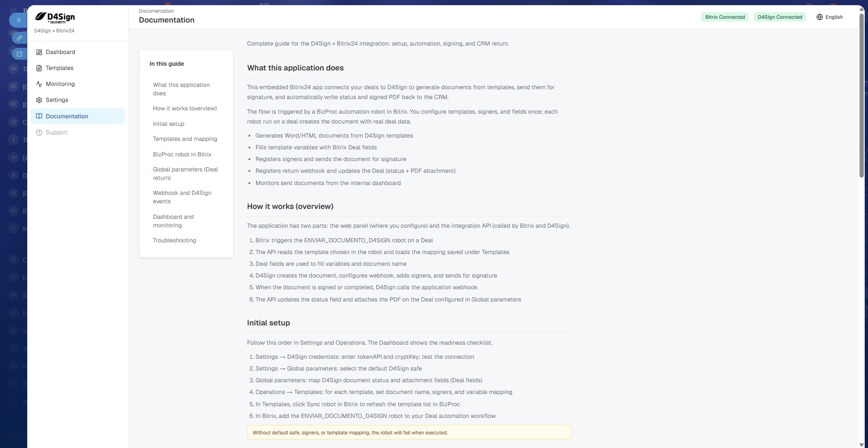
Task: Click the open-in-new-window icon beside panel
Action: 19,54
